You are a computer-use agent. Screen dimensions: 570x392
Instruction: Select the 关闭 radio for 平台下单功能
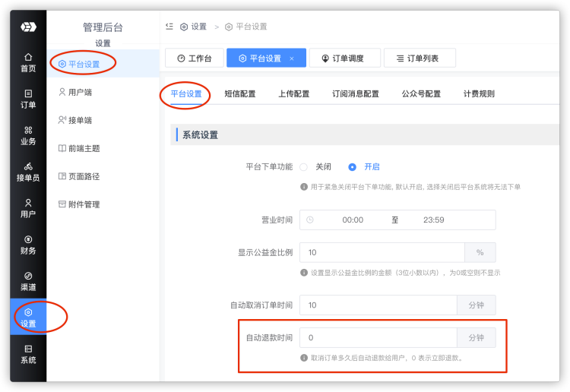coord(303,167)
